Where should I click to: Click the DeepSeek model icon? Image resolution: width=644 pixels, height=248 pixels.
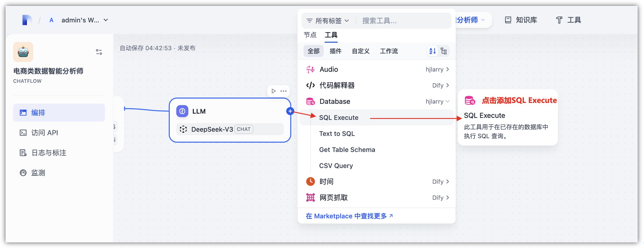tap(183, 129)
